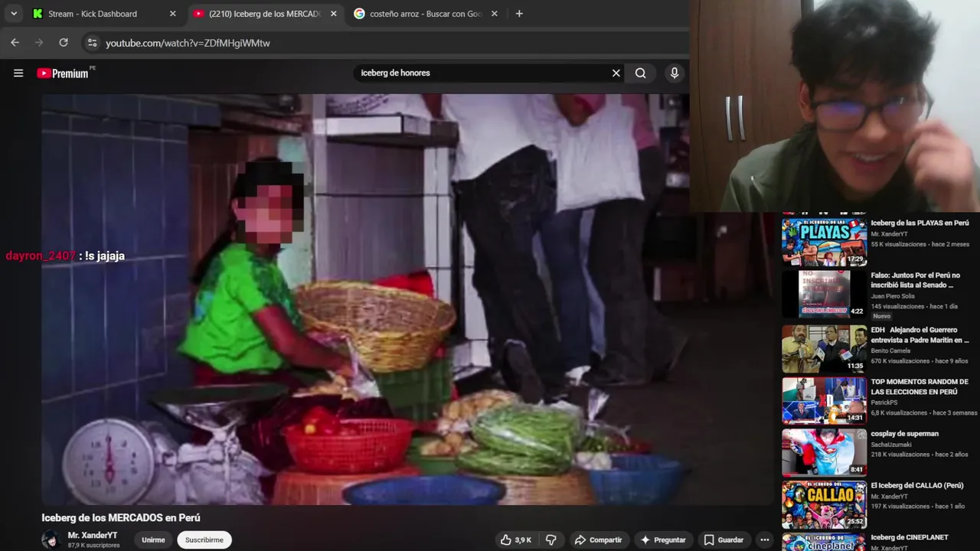
Task: Run the YouTube search magnifier button
Action: pyautogui.click(x=641, y=73)
